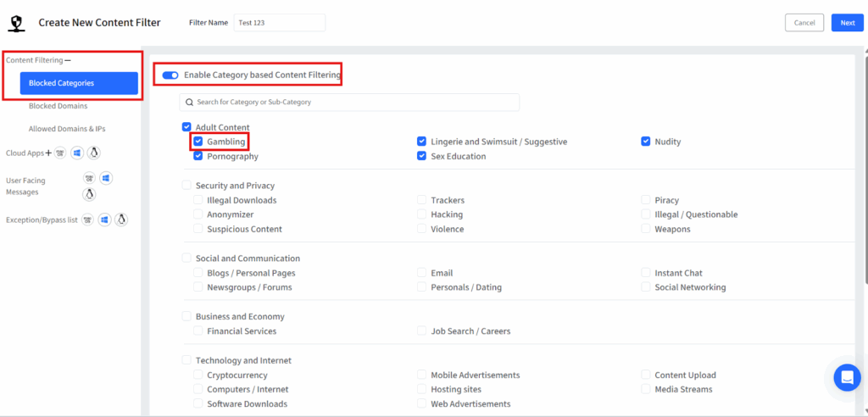Click the Windows icon beside User Facing Messages
Screen dimensions: 868x417
(x=106, y=178)
